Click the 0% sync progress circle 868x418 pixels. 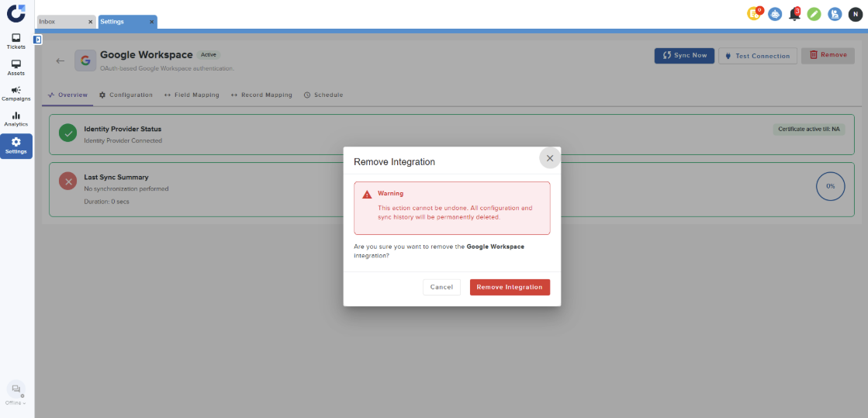click(x=830, y=186)
